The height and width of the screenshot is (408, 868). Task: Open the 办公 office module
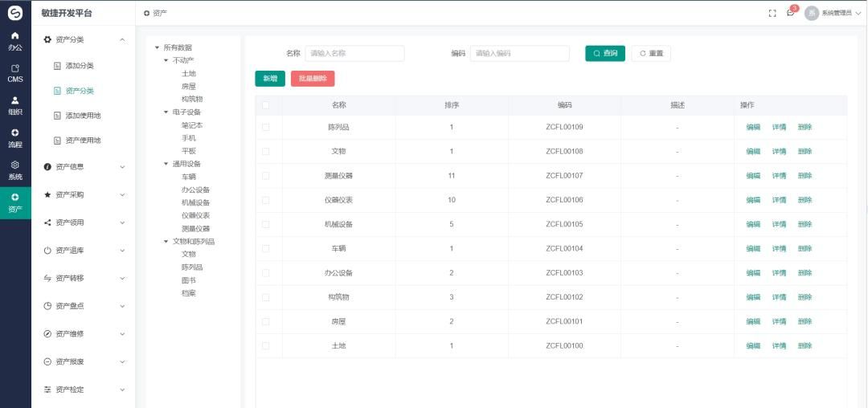click(15, 41)
